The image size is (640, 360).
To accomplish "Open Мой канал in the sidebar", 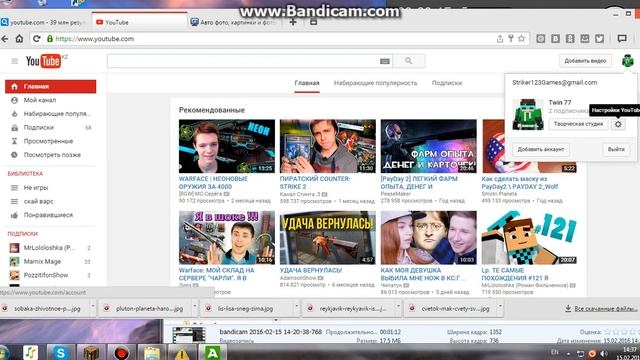I will pyautogui.click(x=51, y=100).
